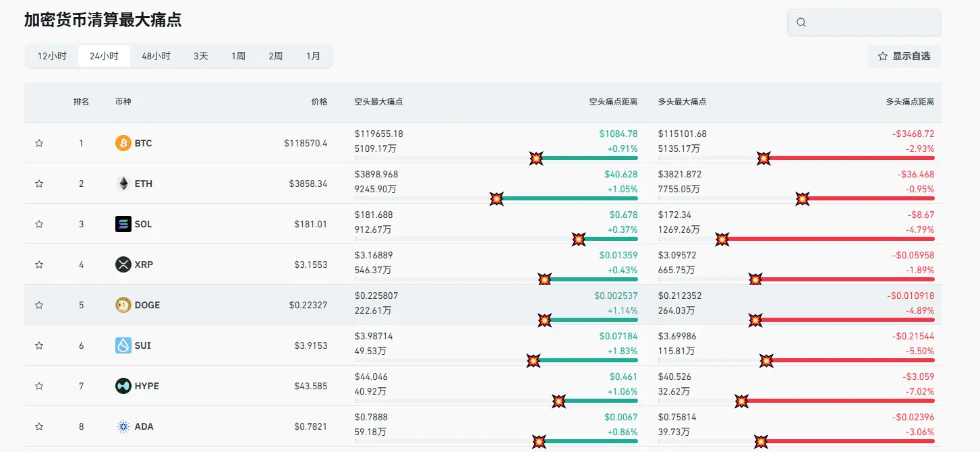
Task: Click the HYPE coin icon
Action: point(123,386)
